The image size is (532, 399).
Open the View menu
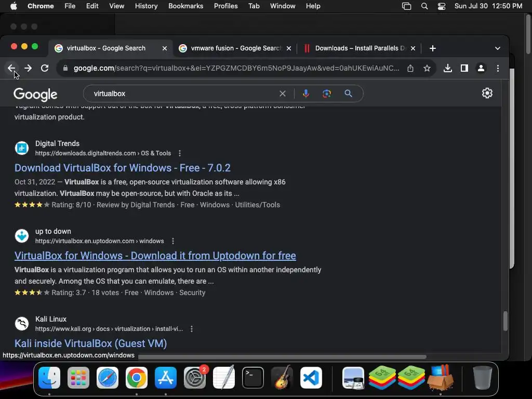click(116, 6)
